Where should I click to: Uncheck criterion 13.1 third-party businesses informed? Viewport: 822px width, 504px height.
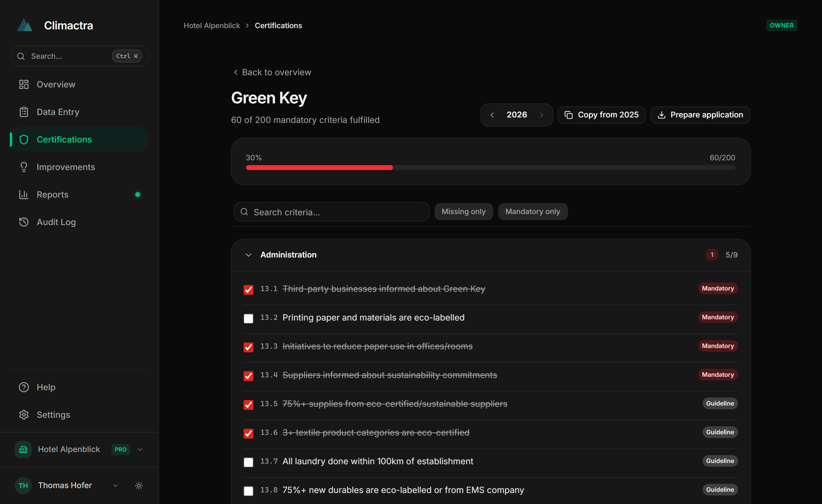coord(248,289)
